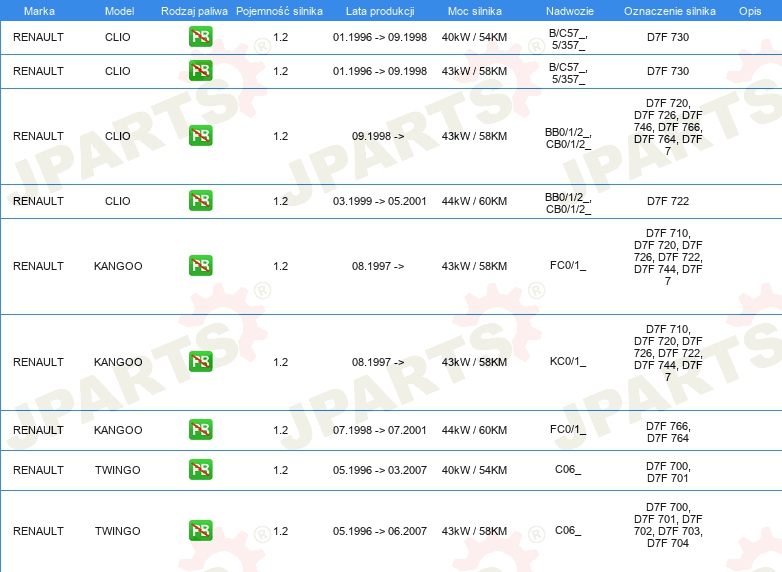The image size is (782, 572).
Task: Click the Oznaczenie silnika column header
Action: (669, 11)
